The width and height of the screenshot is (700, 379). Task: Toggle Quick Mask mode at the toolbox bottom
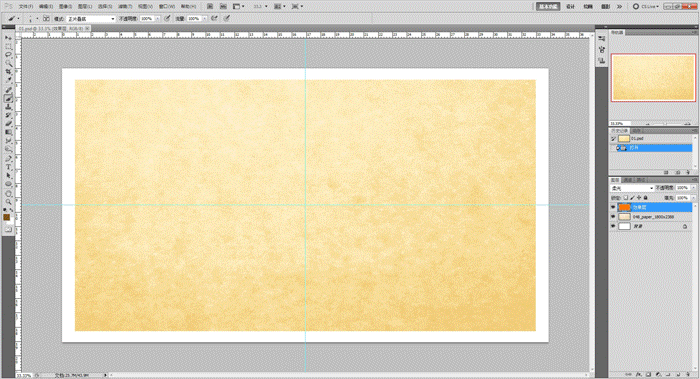click(x=8, y=229)
